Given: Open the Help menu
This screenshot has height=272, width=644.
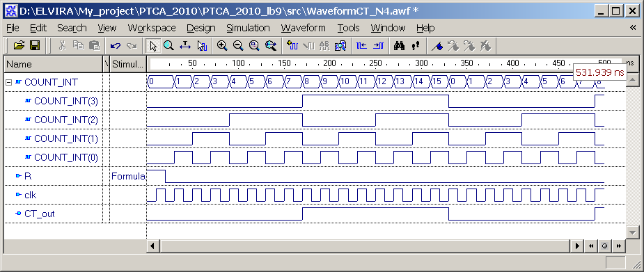Looking at the screenshot, I should [425, 28].
